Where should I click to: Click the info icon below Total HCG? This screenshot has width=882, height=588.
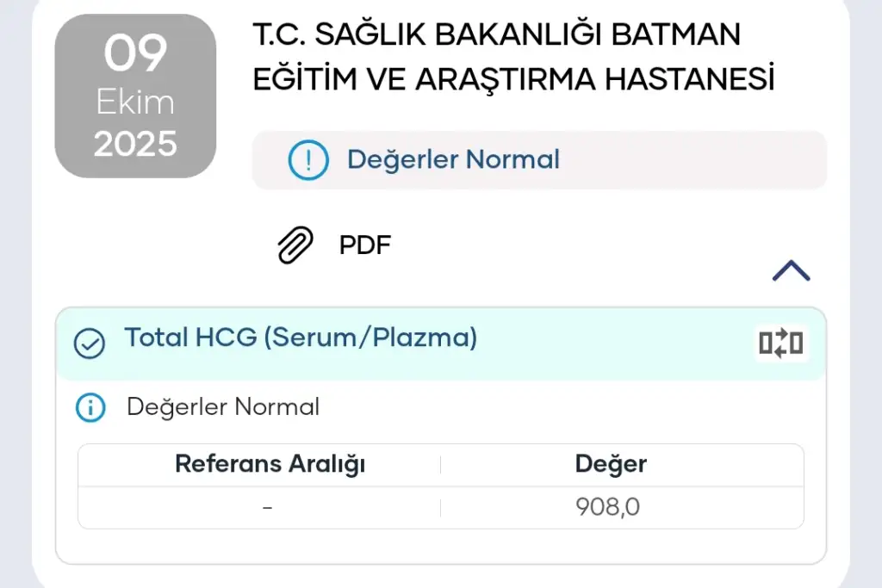(x=90, y=407)
